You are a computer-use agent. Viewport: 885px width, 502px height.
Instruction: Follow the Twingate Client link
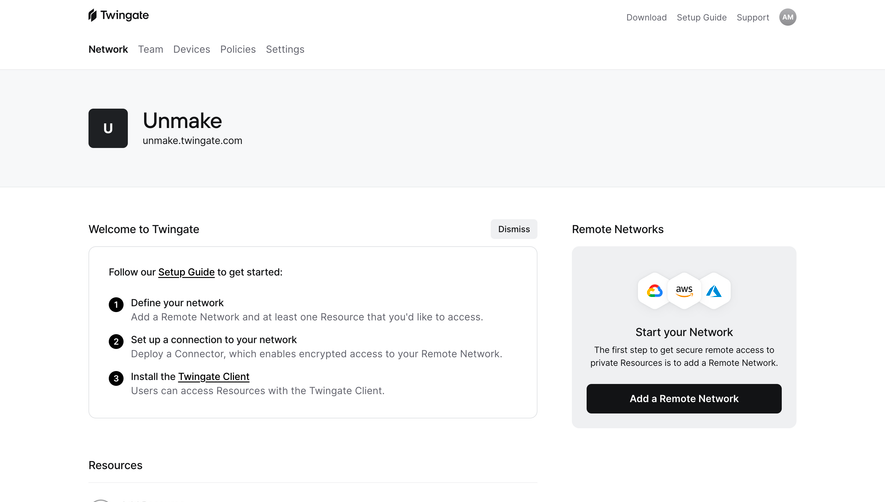click(x=213, y=377)
